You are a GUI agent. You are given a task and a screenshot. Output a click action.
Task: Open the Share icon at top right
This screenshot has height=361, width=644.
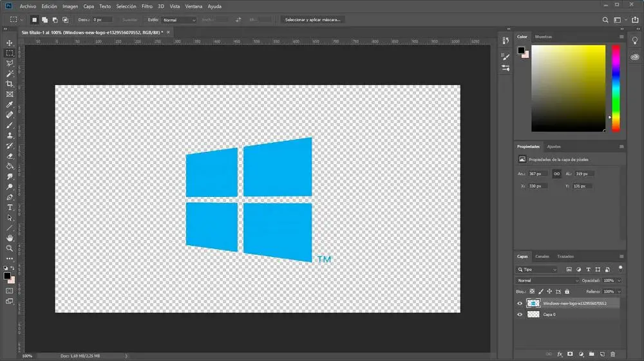click(635, 20)
